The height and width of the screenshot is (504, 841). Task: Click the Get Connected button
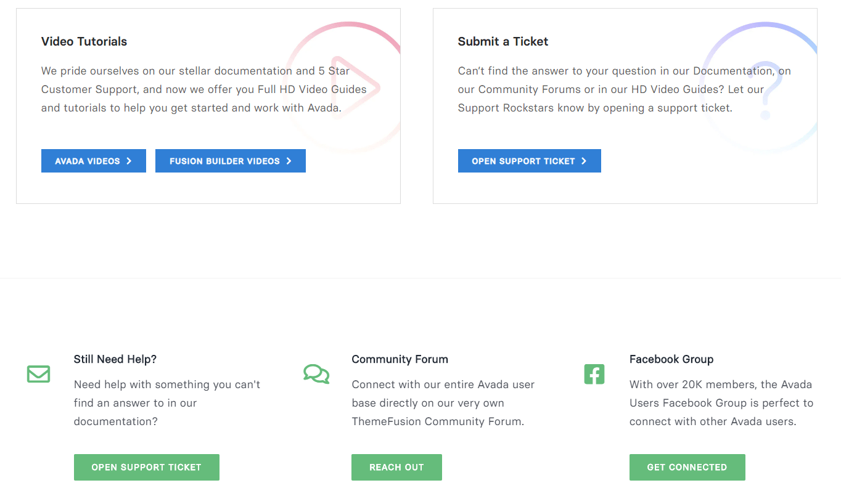[687, 467]
